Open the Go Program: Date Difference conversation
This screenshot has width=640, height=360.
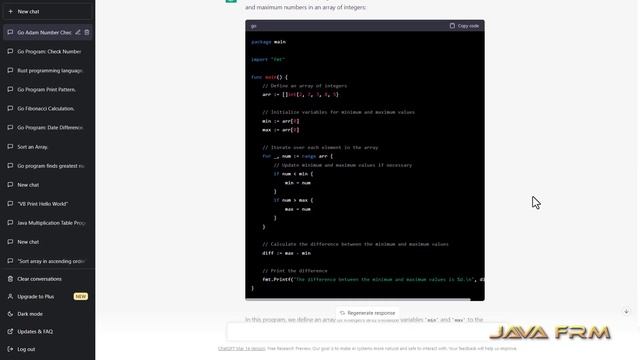pyautogui.click(x=47, y=127)
